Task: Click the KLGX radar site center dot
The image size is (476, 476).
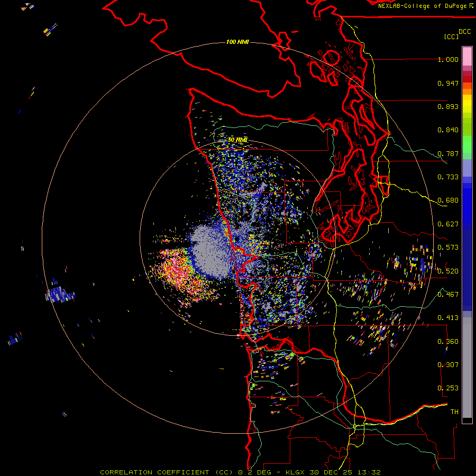Action: click(x=236, y=240)
